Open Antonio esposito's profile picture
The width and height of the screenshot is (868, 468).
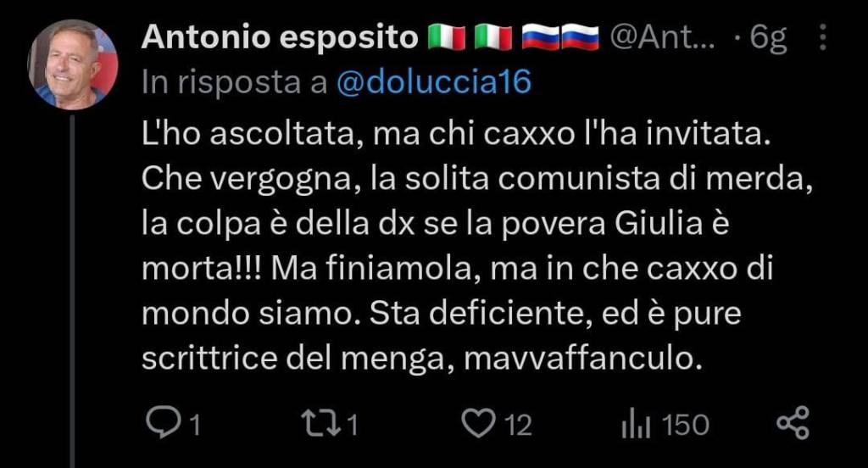tap(73, 64)
